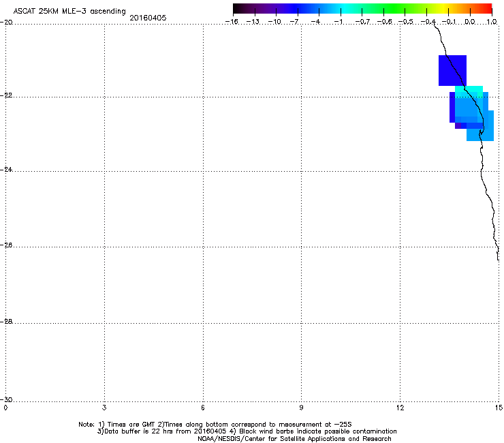This screenshot has width=504, height=443.
Task: Click the colorbar label '-4'
Action: (315, 22)
